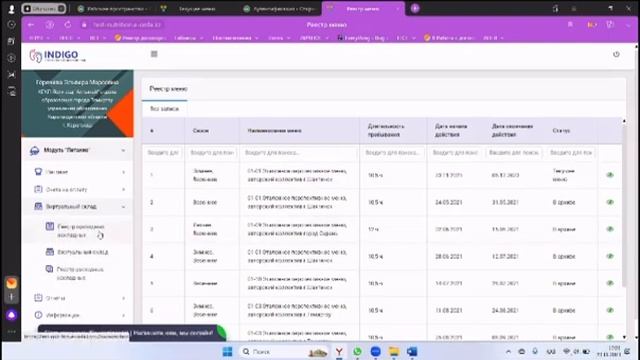Click the Питание sidebar icon

(x=38, y=172)
